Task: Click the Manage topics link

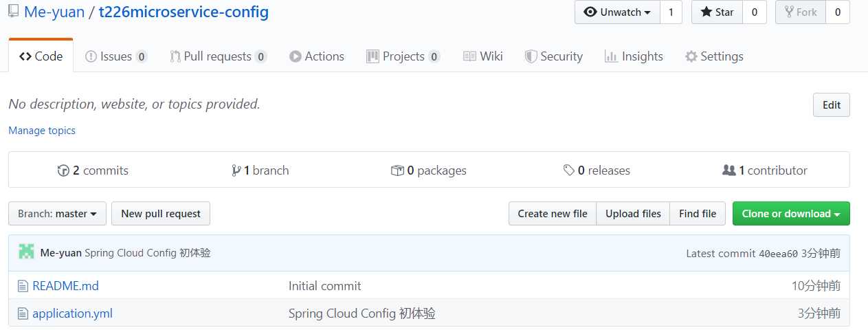Action: (x=42, y=131)
